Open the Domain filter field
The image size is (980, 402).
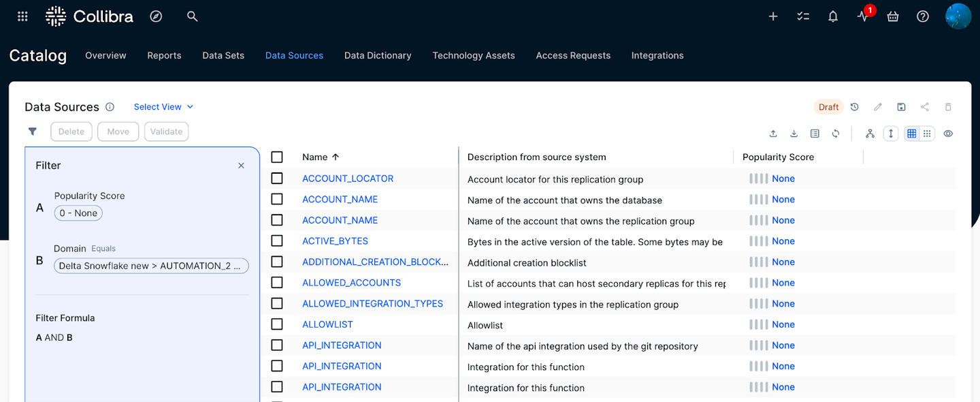click(x=150, y=266)
